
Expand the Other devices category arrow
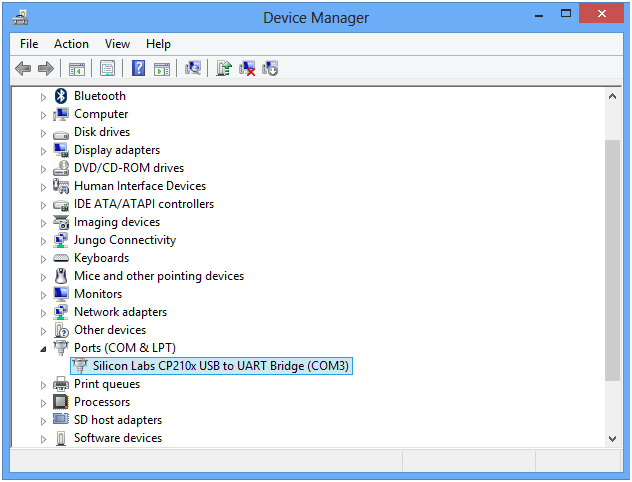coord(43,330)
